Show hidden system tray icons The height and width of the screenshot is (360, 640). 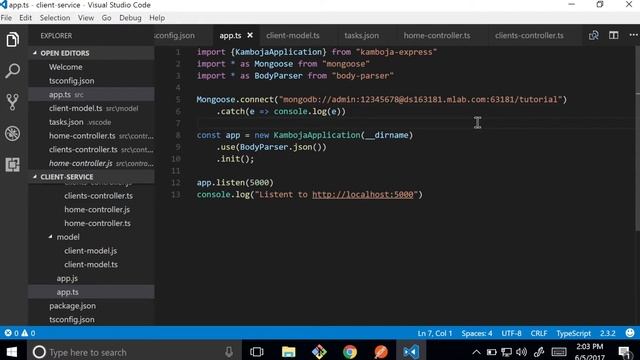476,352
